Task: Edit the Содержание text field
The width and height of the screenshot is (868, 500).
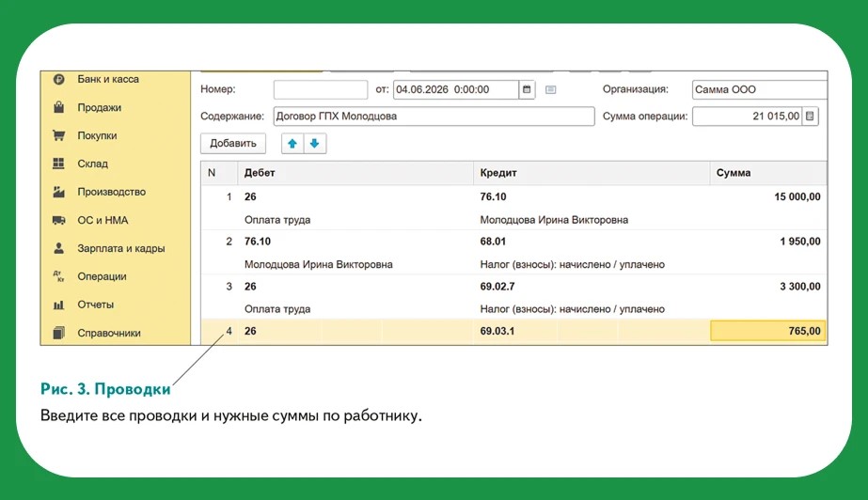Action: tap(434, 117)
